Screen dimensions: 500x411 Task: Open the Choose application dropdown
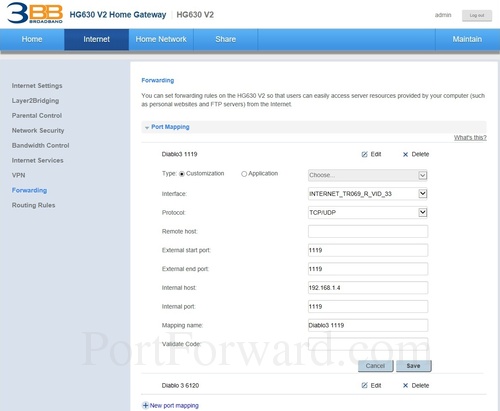click(368, 175)
